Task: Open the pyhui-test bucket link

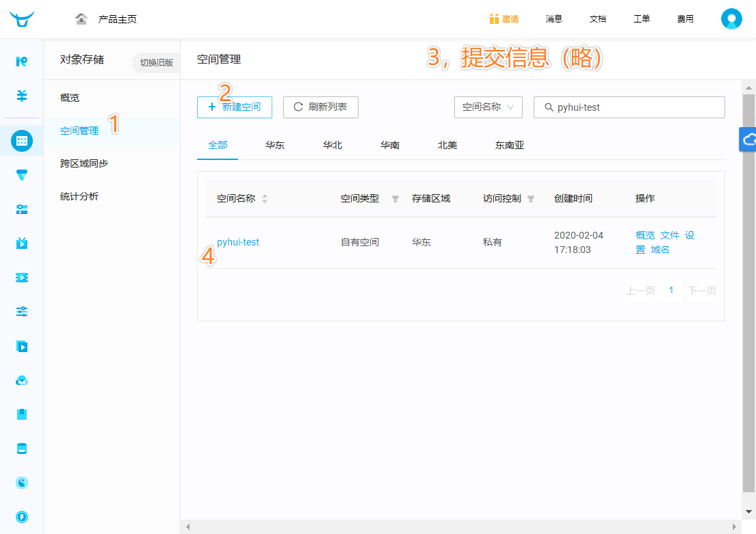Action: pos(237,242)
